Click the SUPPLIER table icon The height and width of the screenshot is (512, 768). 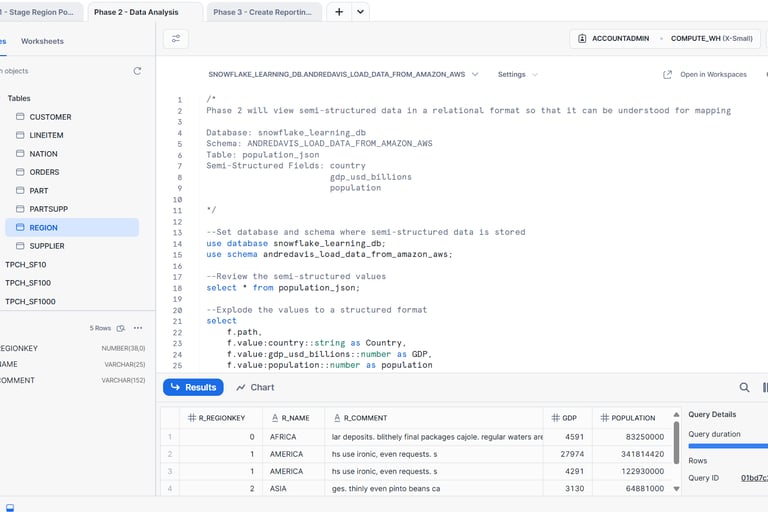pos(20,245)
